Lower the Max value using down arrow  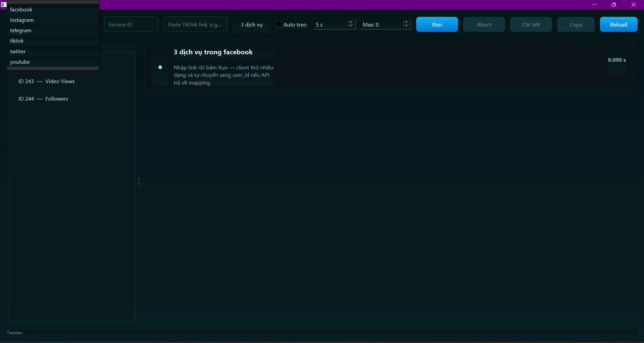[406, 26]
